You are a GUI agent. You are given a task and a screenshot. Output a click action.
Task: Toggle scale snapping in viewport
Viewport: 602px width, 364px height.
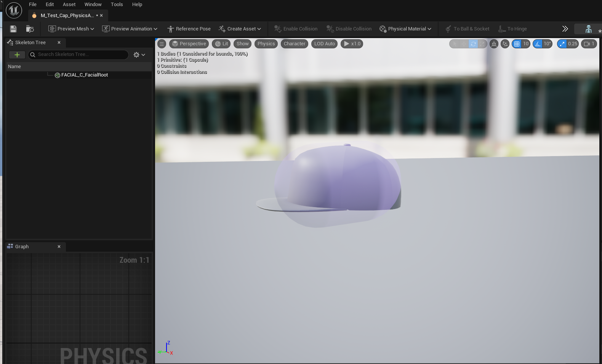pyautogui.click(x=562, y=44)
